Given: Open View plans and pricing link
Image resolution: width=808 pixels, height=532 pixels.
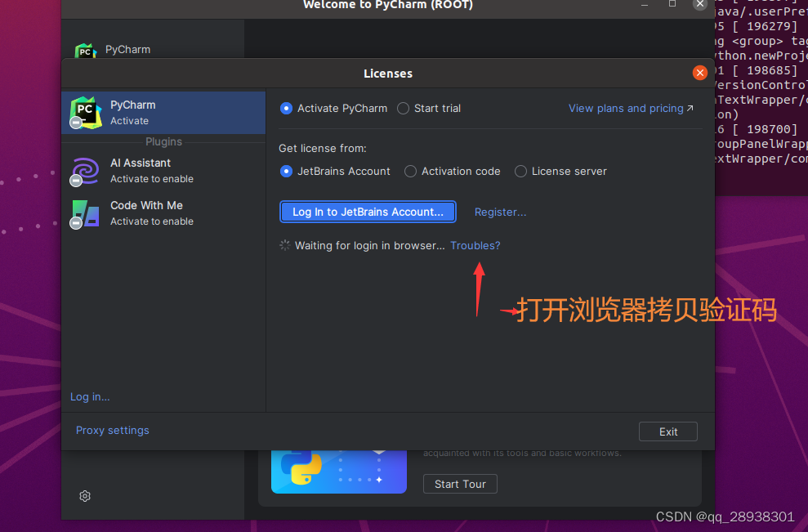Looking at the screenshot, I should pyautogui.click(x=631, y=108).
